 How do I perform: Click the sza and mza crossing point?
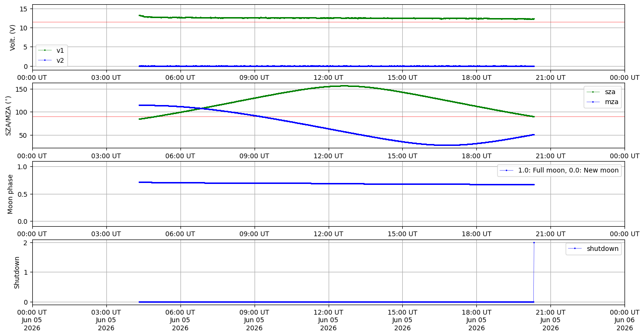coord(202,108)
